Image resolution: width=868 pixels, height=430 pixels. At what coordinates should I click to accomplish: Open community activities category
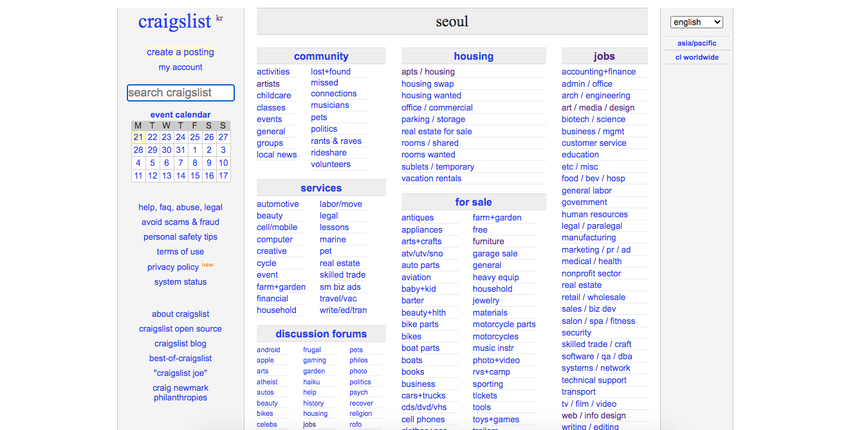point(273,71)
